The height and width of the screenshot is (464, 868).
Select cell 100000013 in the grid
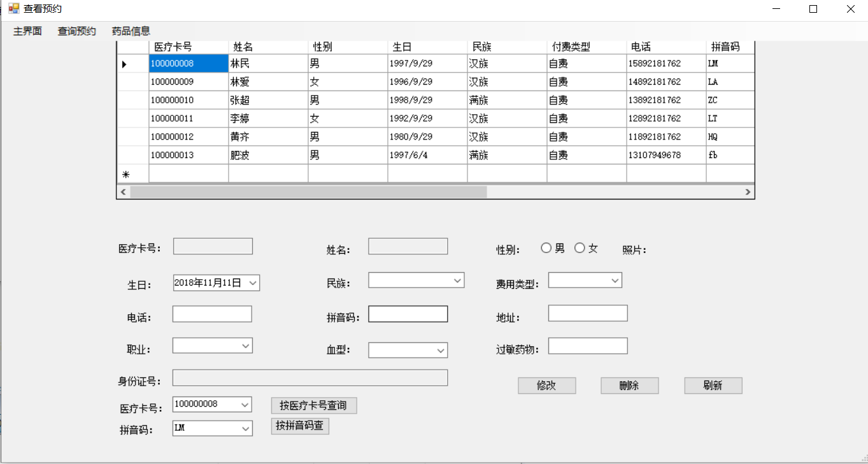tap(189, 156)
